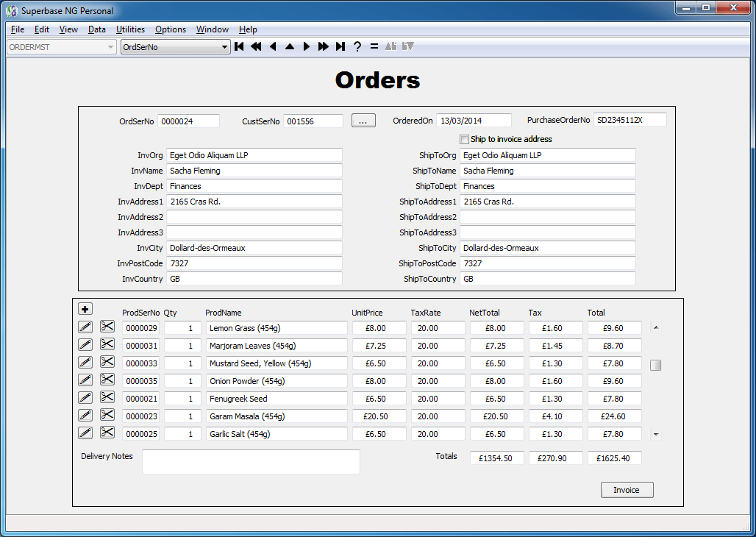Viewport: 756px width, 537px height.
Task: Expand the ORDERMST combo box
Action: click(x=111, y=46)
